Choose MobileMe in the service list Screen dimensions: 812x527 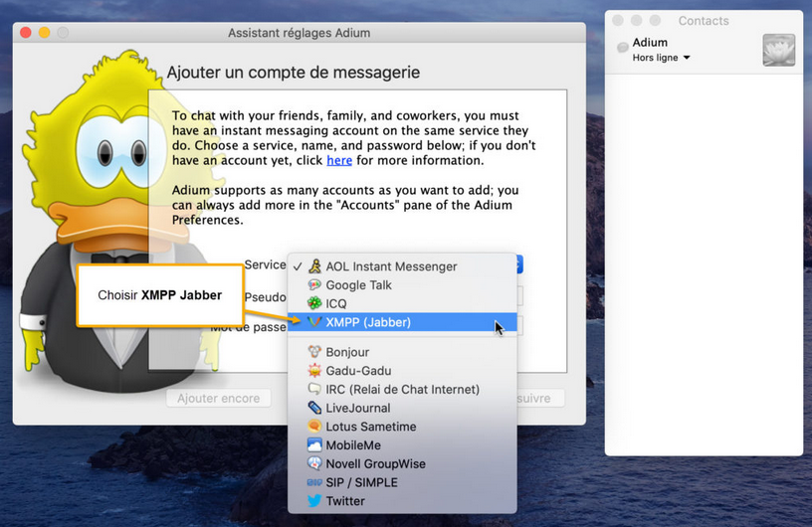pos(402,444)
